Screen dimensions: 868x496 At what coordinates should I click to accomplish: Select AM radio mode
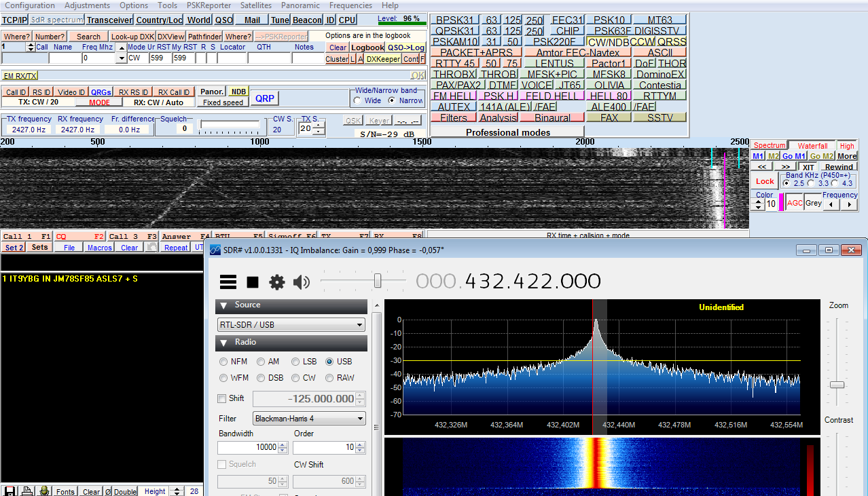(268, 362)
